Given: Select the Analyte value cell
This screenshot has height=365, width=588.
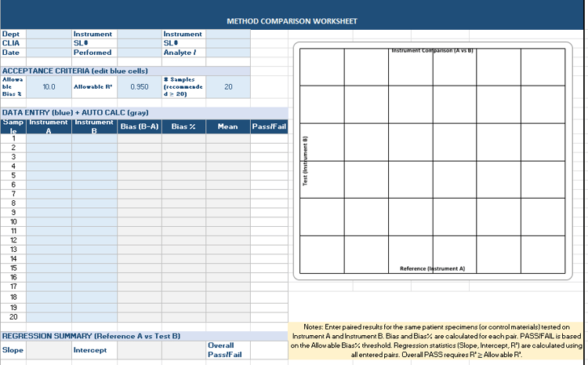Looking at the screenshot, I should tap(228, 53).
